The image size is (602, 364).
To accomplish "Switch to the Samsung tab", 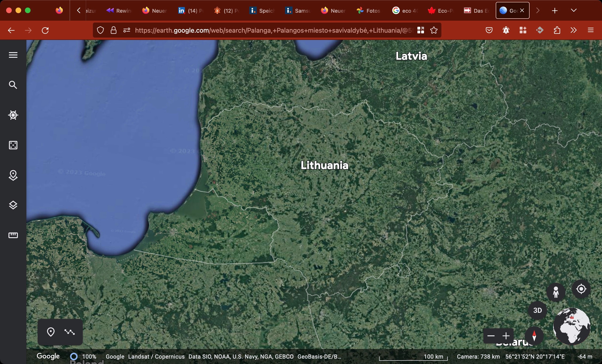I will (x=297, y=11).
